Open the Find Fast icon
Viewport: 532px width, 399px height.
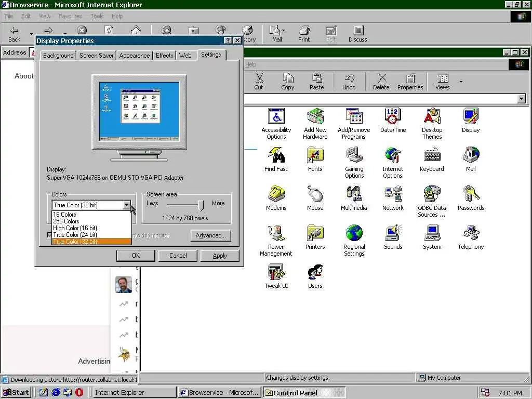coord(276,159)
